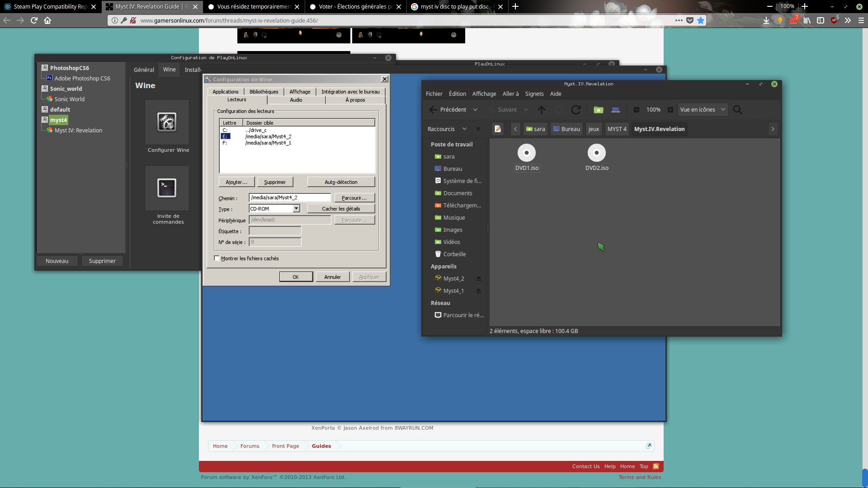Viewport: 868px width, 488px height.
Task: Open Documents in file manager sidebar
Action: (458, 193)
